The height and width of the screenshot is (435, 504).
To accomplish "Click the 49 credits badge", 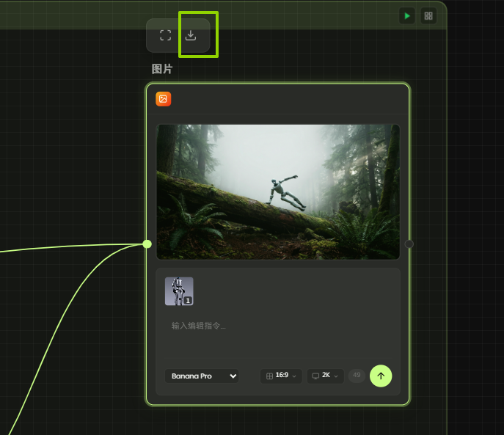I will tap(357, 376).
